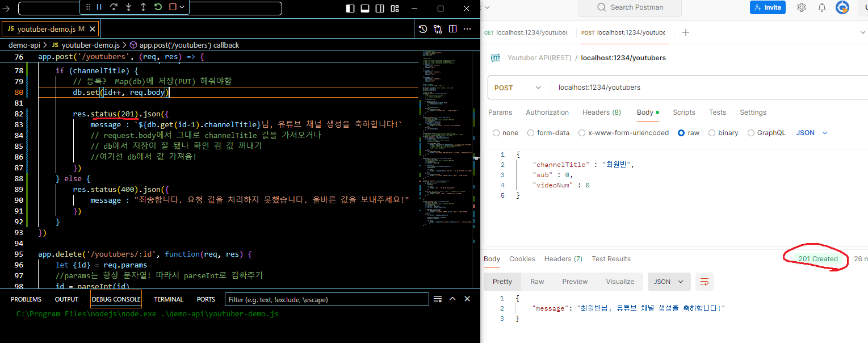Click Youtuber API(REST) collection breadcrumb link
This screenshot has width=868, height=343.
point(539,58)
